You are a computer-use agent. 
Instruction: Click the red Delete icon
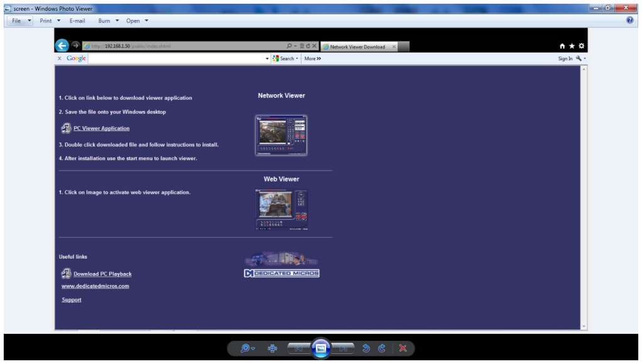click(403, 348)
